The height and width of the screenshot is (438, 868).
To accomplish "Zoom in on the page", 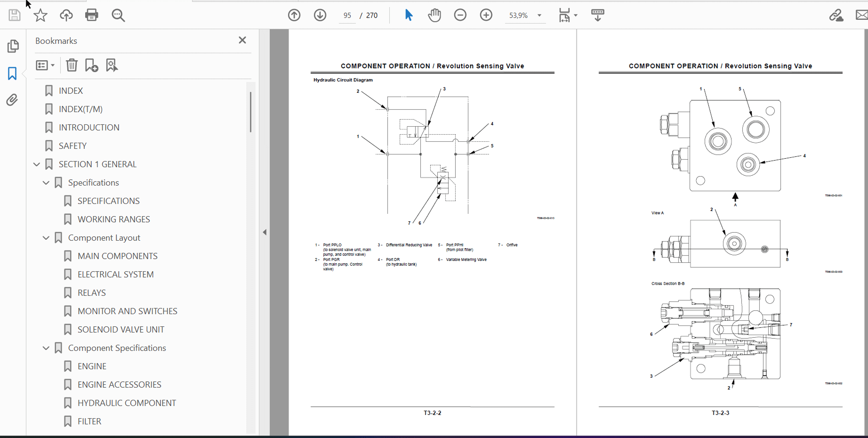I will click(x=486, y=15).
